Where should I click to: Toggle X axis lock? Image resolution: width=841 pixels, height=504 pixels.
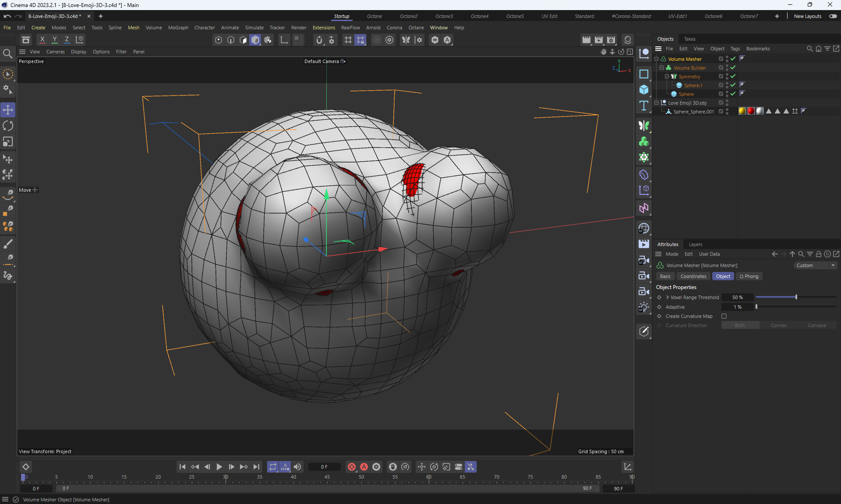point(42,40)
